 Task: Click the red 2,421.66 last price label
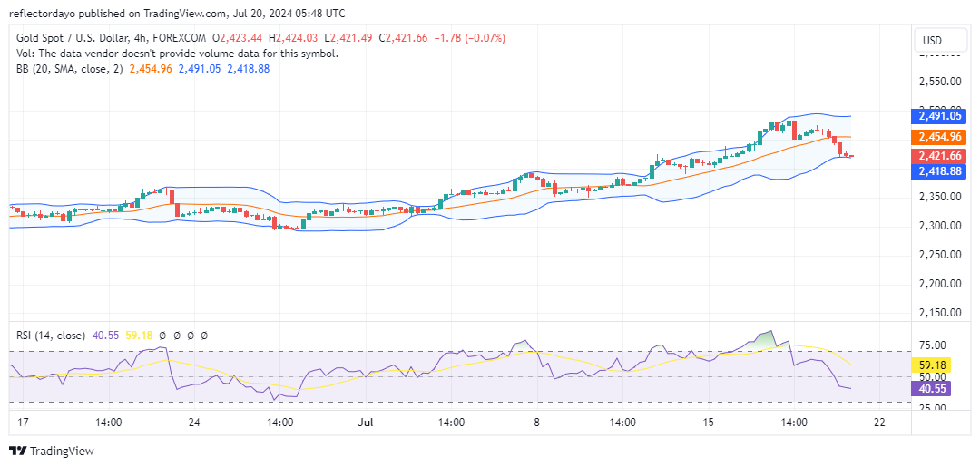pyautogui.click(x=940, y=157)
